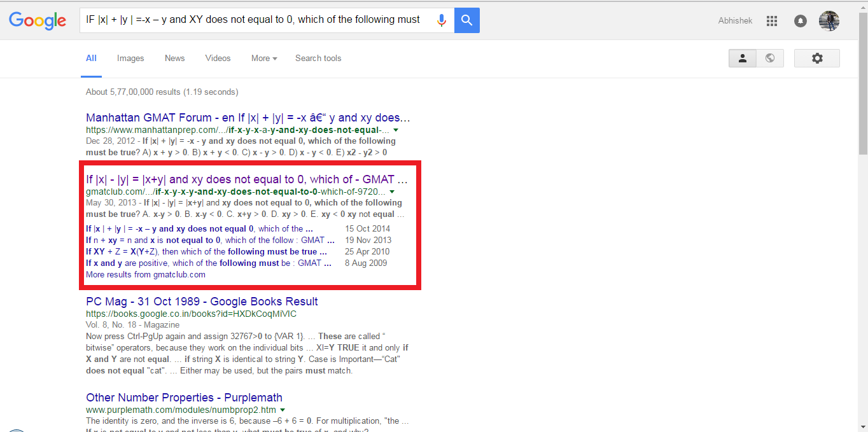
Task: Open 'If x and y are positive' sitelink
Action: [209, 263]
